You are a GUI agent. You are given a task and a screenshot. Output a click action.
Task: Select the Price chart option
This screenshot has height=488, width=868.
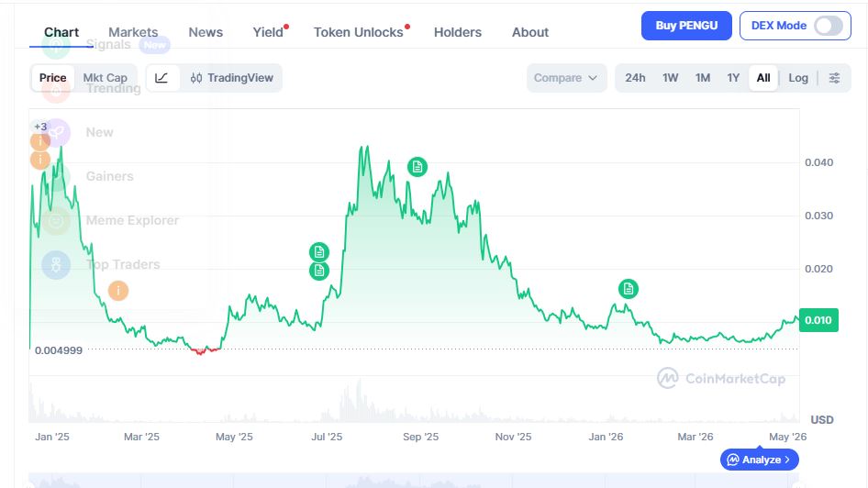pyautogui.click(x=52, y=78)
